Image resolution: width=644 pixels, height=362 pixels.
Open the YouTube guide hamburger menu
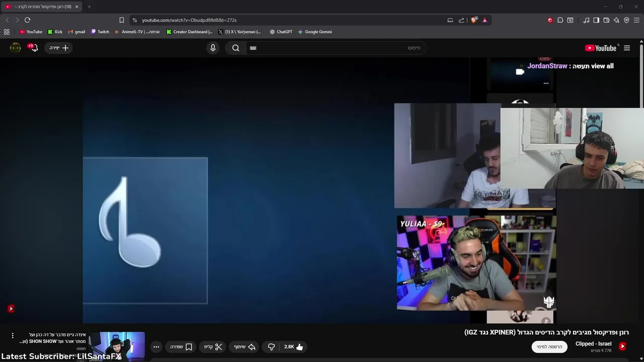(627, 48)
